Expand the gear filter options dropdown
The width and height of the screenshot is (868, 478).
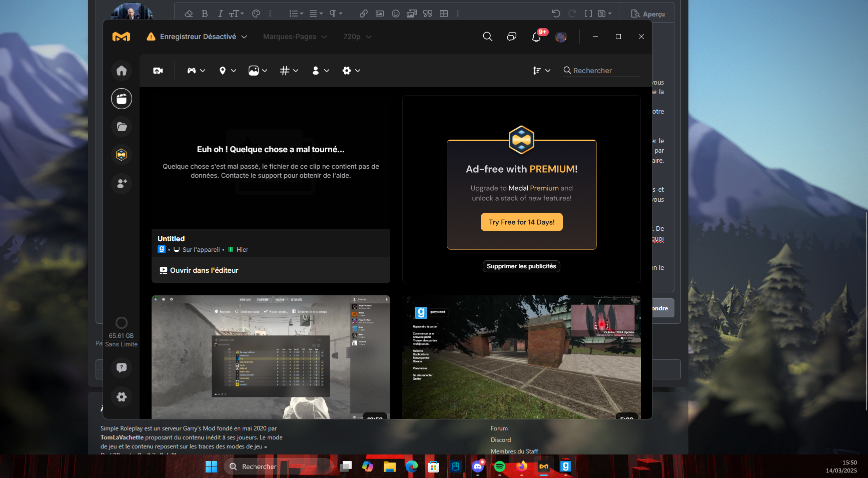click(351, 71)
